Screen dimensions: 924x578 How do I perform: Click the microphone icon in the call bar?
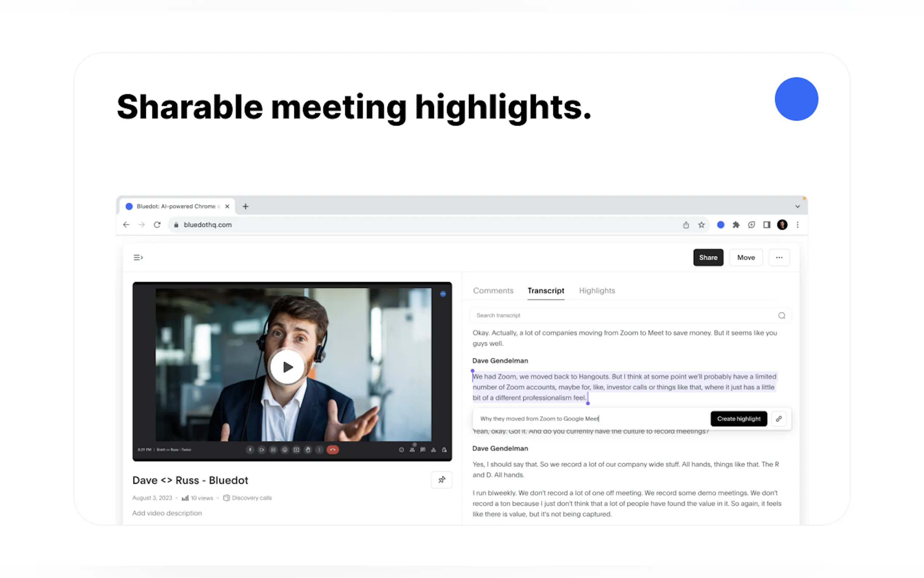pos(250,450)
